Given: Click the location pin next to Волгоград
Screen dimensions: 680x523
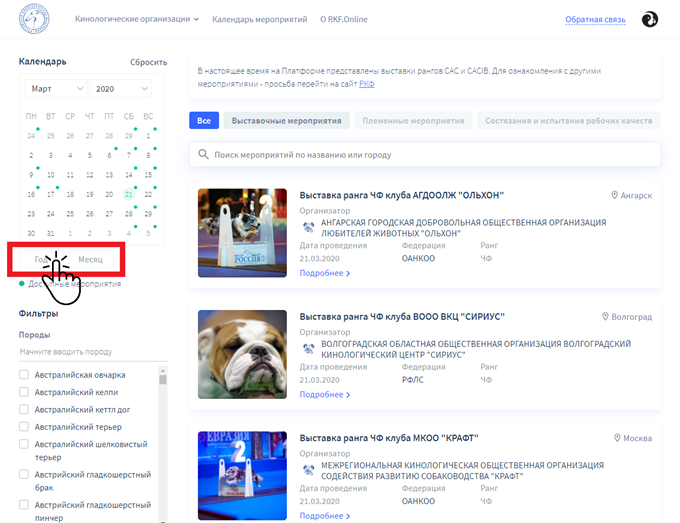Looking at the screenshot, I should pyautogui.click(x=605, y=317).
